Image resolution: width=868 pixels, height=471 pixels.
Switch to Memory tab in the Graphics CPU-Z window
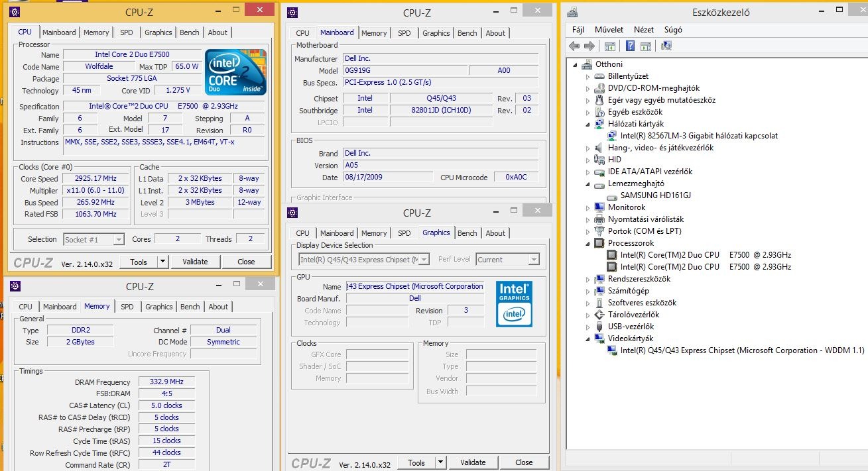pyautogui.click(x=374, y=233)
